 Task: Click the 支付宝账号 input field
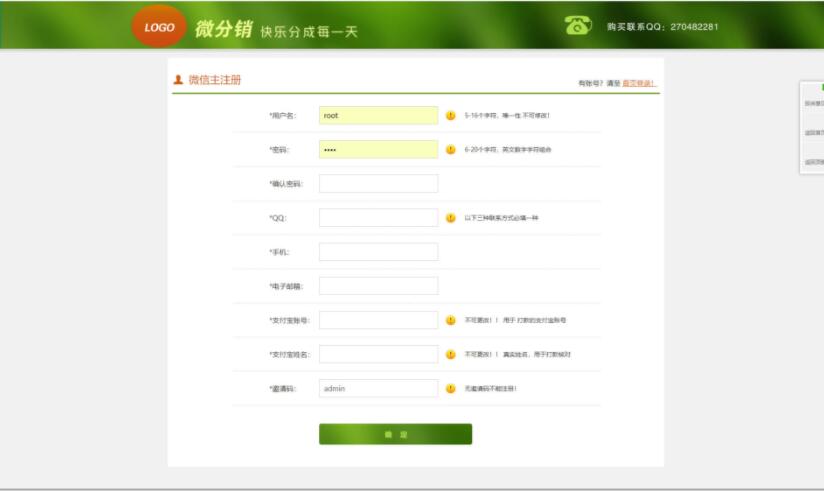tap(378, 320)
